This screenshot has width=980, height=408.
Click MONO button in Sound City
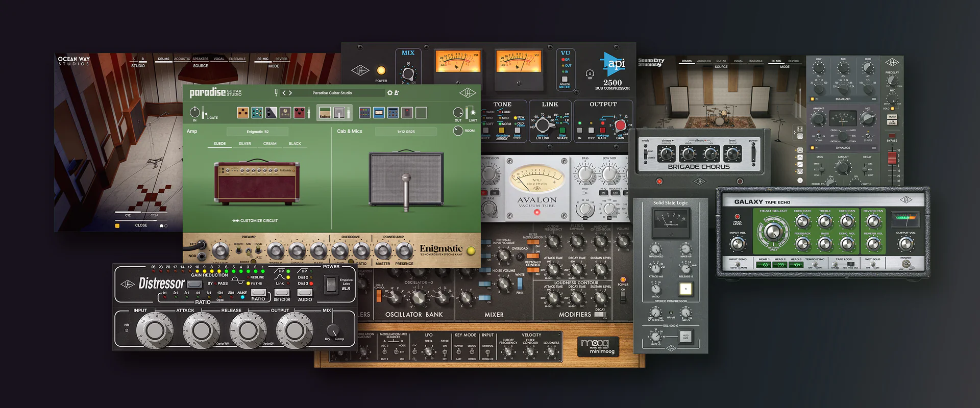[x=892, y=117]
